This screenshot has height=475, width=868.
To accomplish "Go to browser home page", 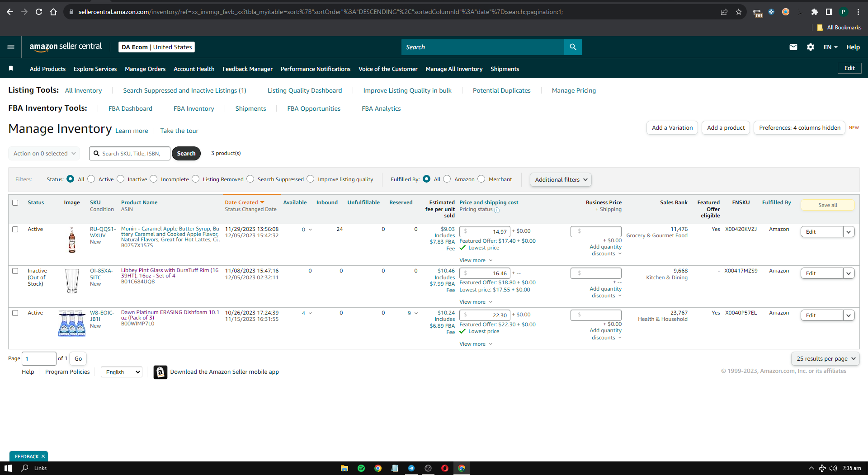I will coord(53,12).
